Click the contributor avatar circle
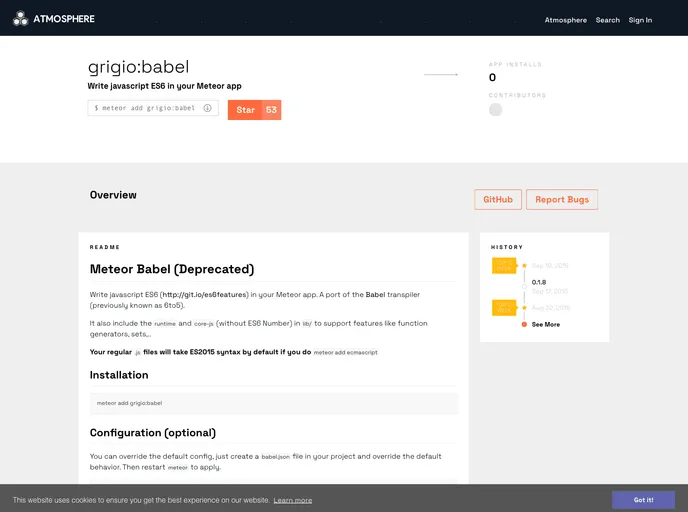 [x=495, y=110]
